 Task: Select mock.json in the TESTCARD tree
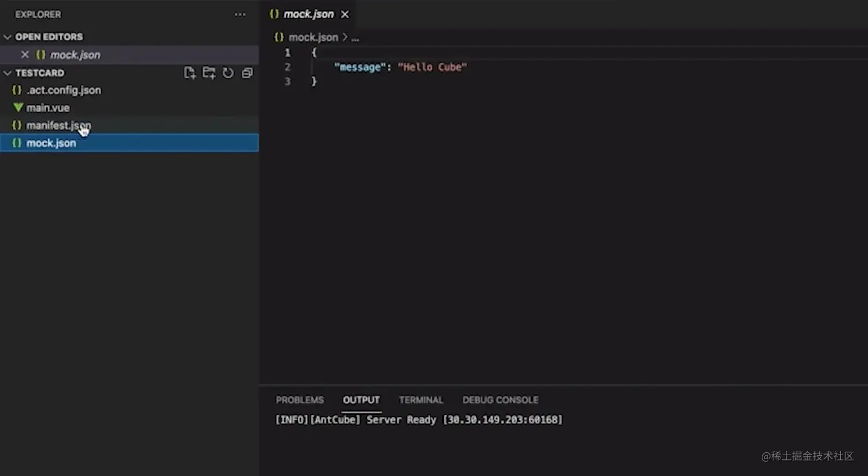129,143
